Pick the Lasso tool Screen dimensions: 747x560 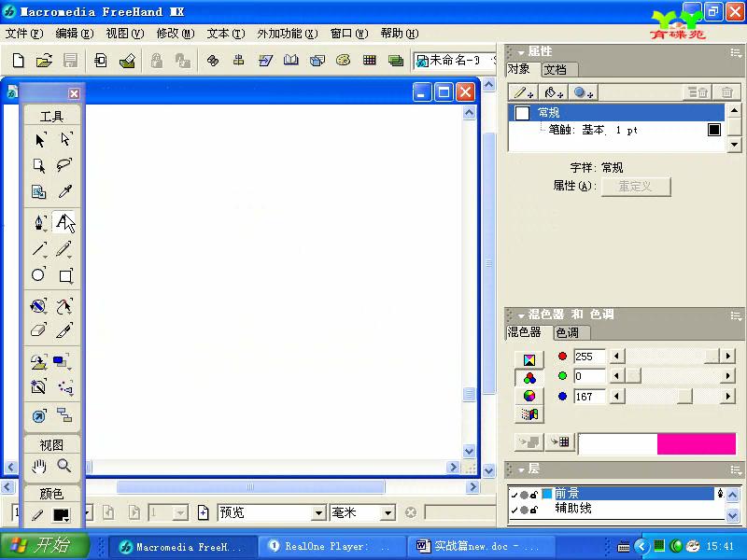coord(64,165)
